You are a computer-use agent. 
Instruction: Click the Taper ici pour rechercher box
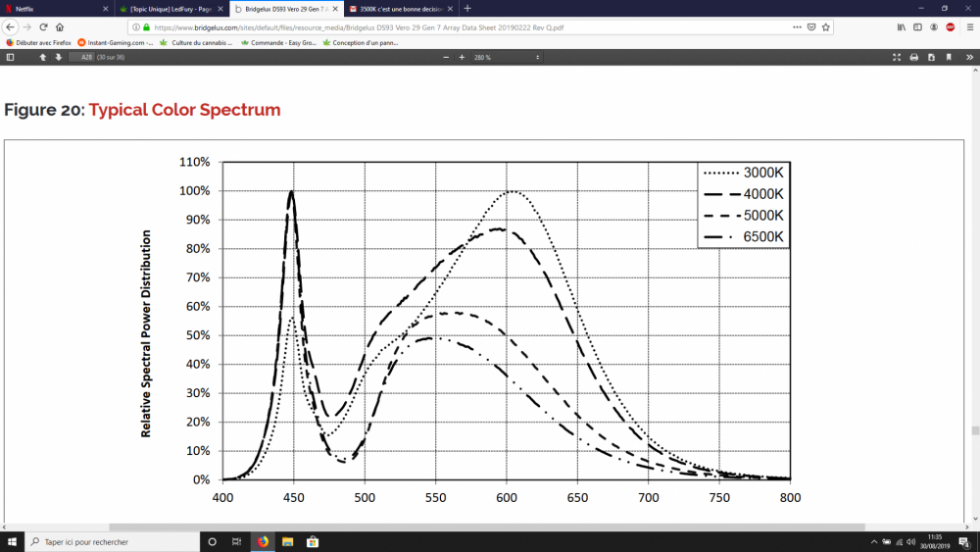113,541
